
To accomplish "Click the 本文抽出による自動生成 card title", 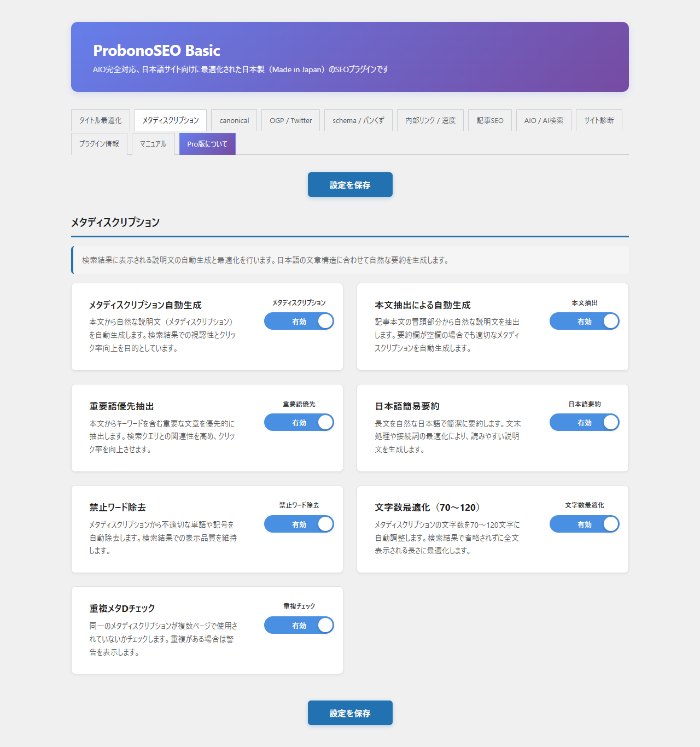I will (423, 305).
